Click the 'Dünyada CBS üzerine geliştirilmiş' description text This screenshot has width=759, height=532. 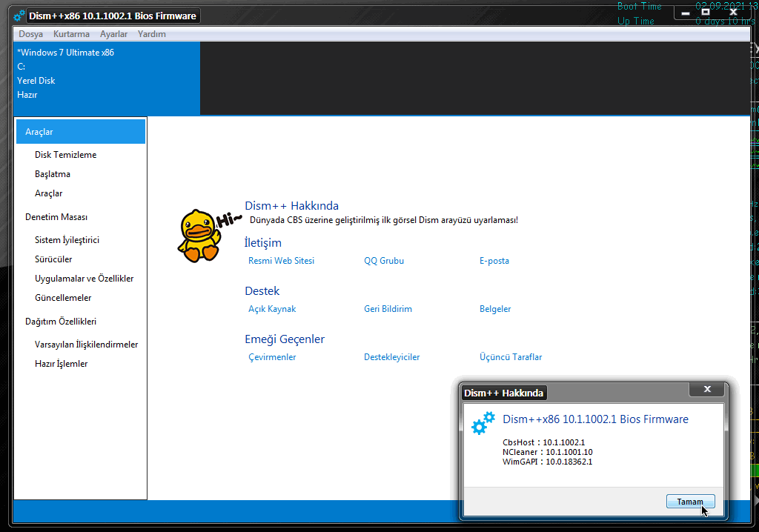(384, 220)
